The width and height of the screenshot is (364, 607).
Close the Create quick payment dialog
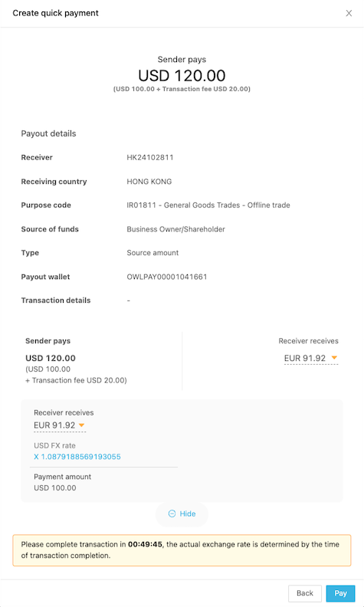[x=349, y=13]
